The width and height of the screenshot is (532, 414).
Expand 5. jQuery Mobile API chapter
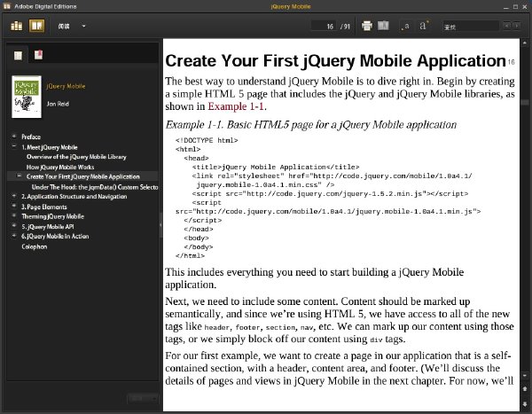click(x=14, y=225)
